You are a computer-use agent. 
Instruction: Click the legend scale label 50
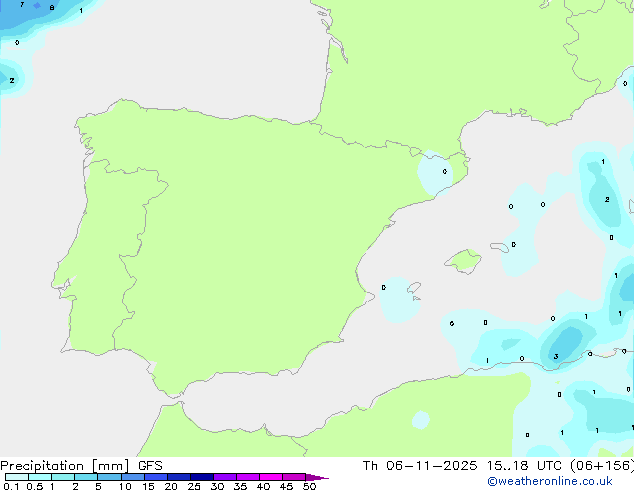[x=309, y=486]
